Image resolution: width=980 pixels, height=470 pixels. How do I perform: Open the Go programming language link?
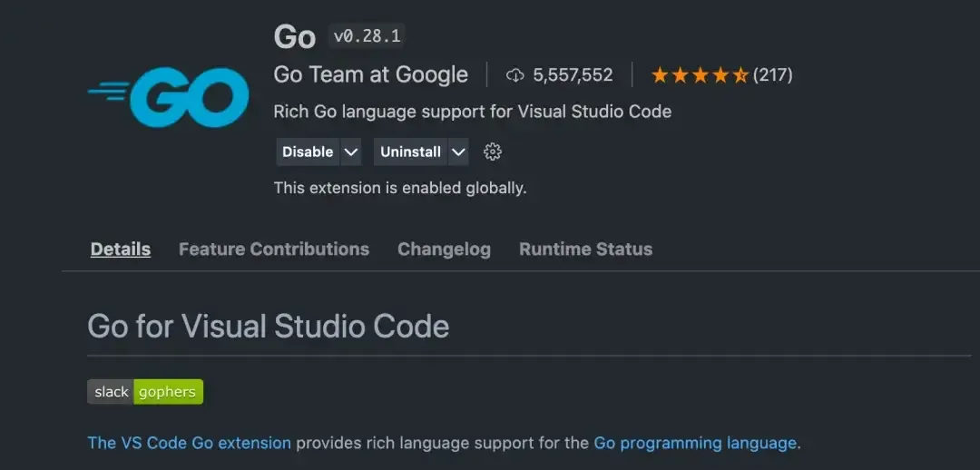pos(694,444)
